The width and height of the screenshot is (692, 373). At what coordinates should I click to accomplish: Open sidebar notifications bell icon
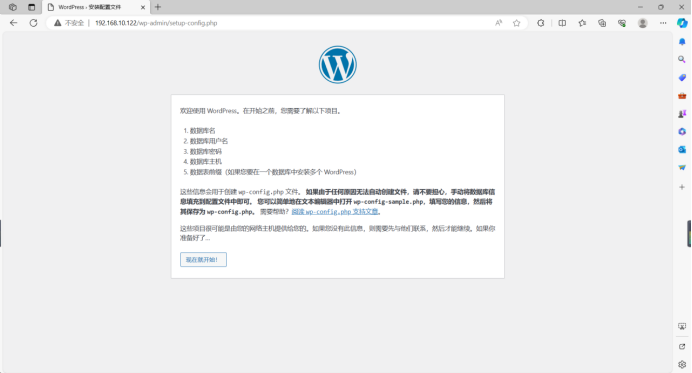point(682,41)
